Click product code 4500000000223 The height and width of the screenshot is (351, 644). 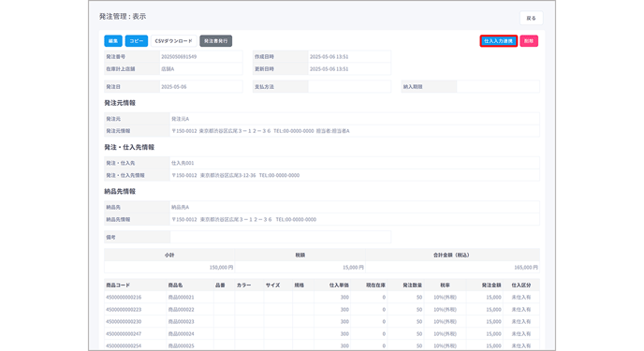click(x=124, y=310)
